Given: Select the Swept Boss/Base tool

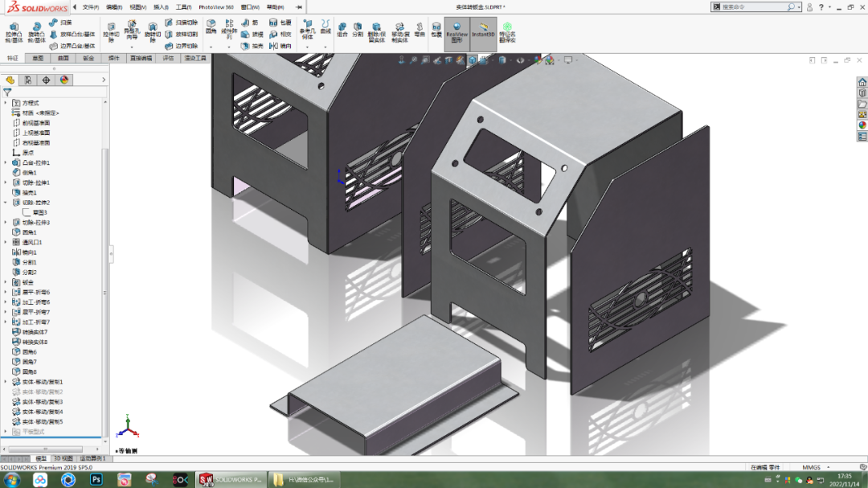Looking at the screenshot, I should (x=59, y=22).
